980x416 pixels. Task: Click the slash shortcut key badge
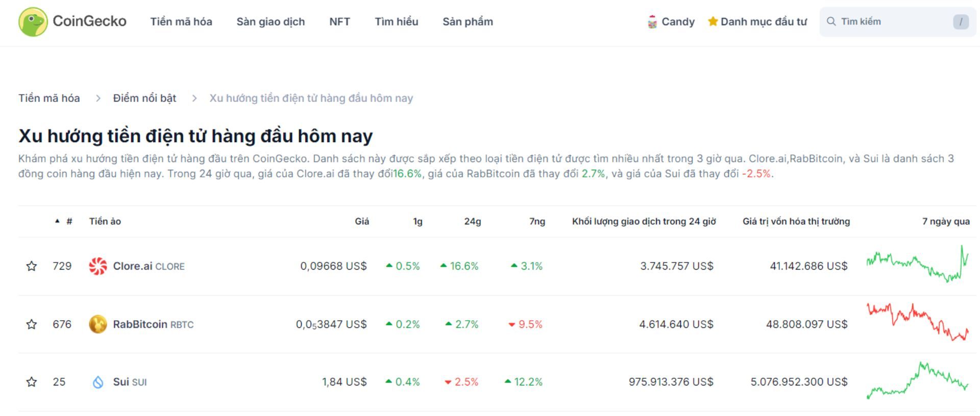tap(961, 22)
